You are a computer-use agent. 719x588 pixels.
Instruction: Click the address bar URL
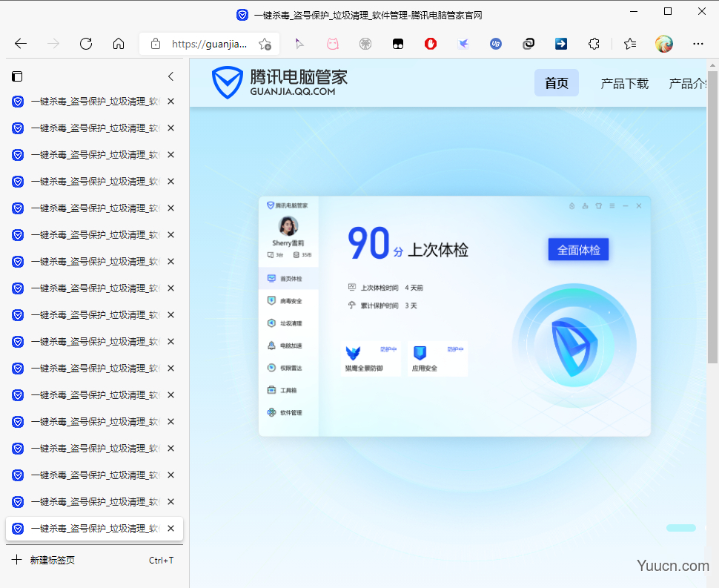tap(209, 44)
